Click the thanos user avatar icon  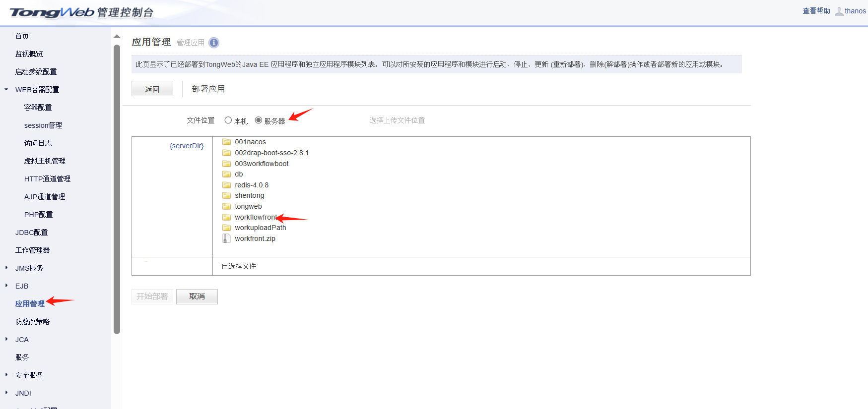(839, 11)
